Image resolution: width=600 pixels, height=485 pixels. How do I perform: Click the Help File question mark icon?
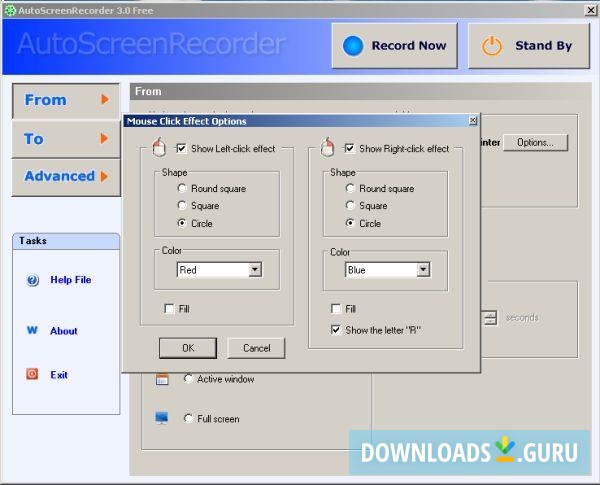(33, 280)
